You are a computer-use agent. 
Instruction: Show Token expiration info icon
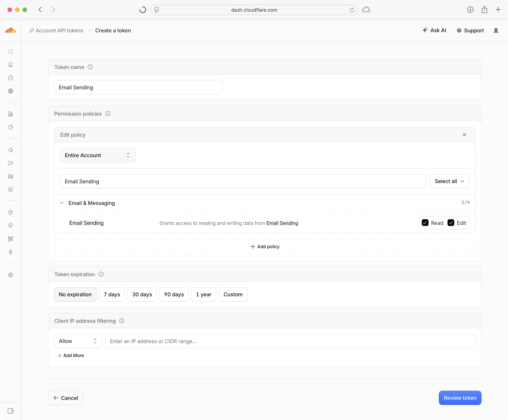point(101,274)
